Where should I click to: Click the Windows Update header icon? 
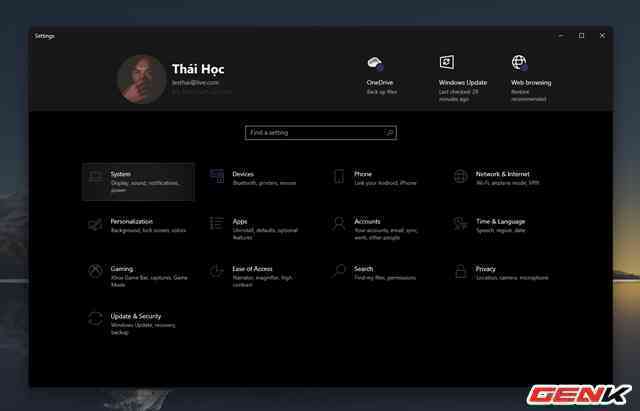[x=447, y=62]
